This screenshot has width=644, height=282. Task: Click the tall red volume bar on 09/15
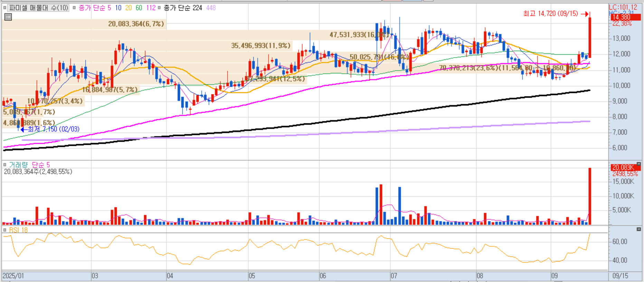590,196
